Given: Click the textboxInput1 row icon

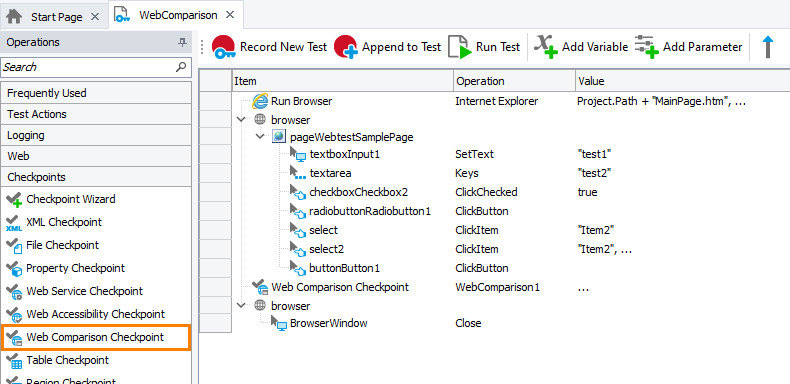Looking at the screenshot, I should [298, 155].
